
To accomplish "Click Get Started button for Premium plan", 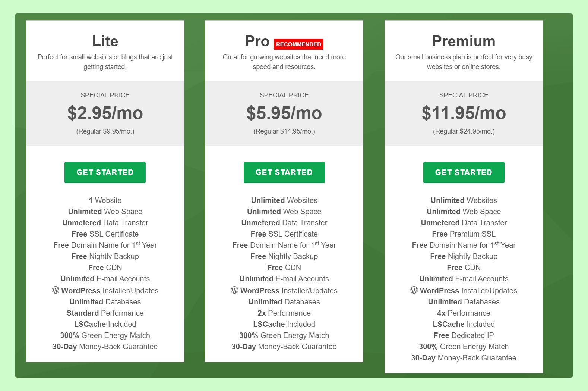I will click(464, 172).
